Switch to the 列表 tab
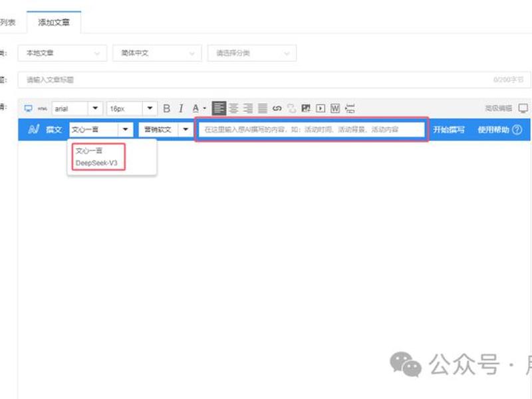Screen dimensions: 532x399 [7, 23]
